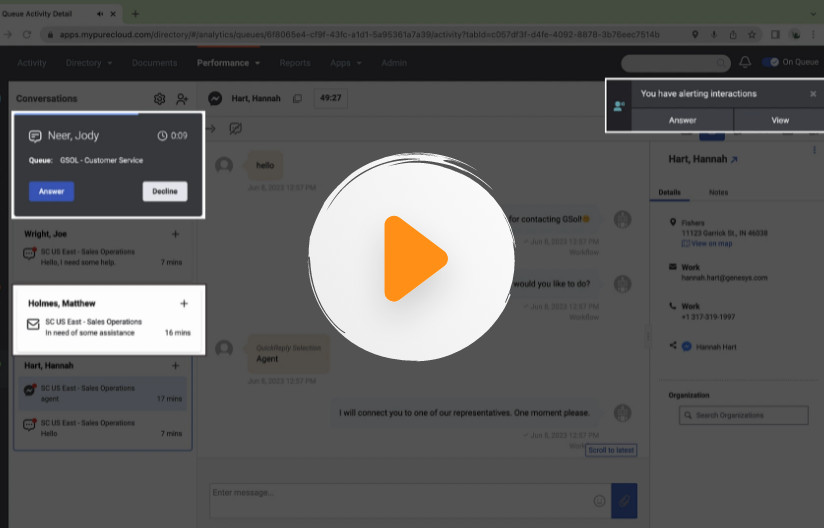Expand Holmes, Matthew conversation with plus
824x528 pixels.
pos(184,303)
